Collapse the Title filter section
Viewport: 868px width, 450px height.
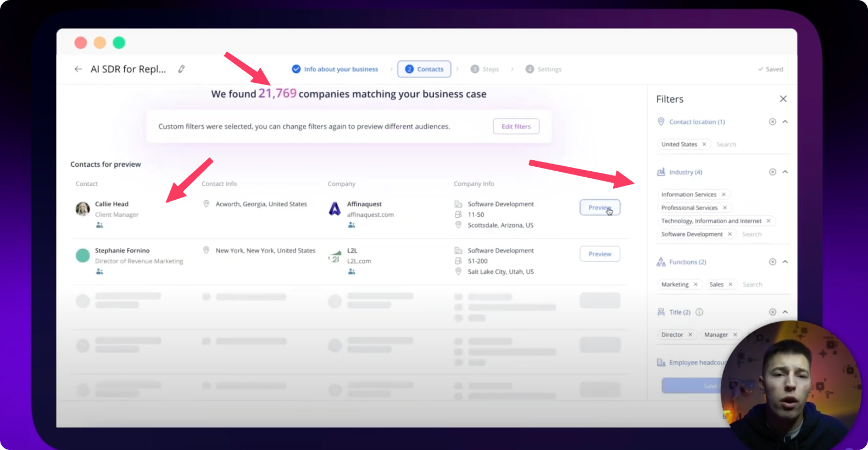coord(785,312)
